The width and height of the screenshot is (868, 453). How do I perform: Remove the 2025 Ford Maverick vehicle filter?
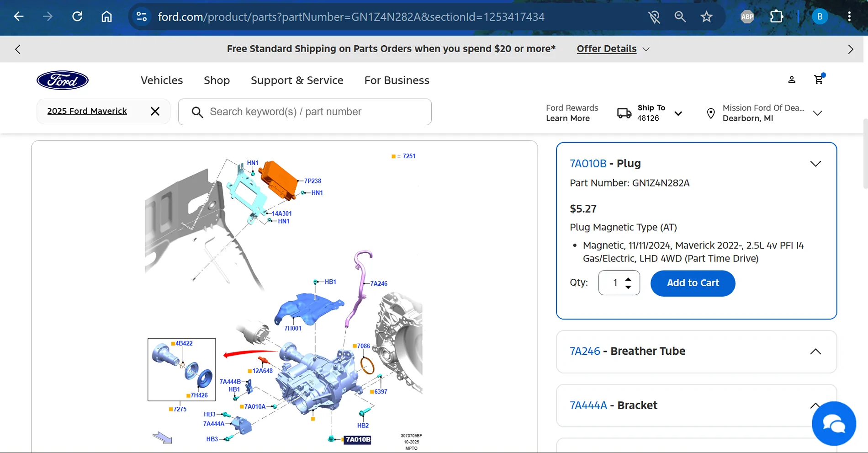point(155,111)
